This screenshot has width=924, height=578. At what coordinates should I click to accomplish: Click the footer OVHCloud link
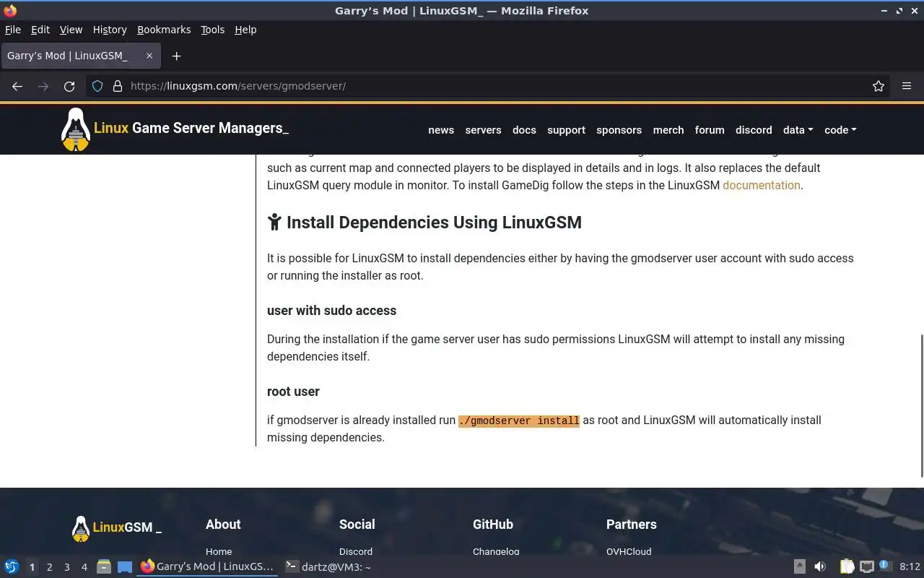pos(629,551)
